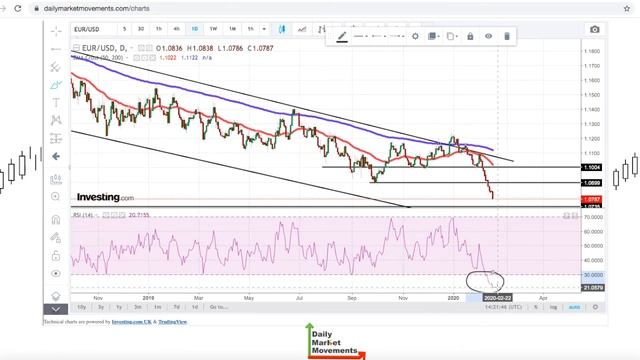Collapse the left toolbar chevron button
The image size is (640, 360).
tap(56, 309)
